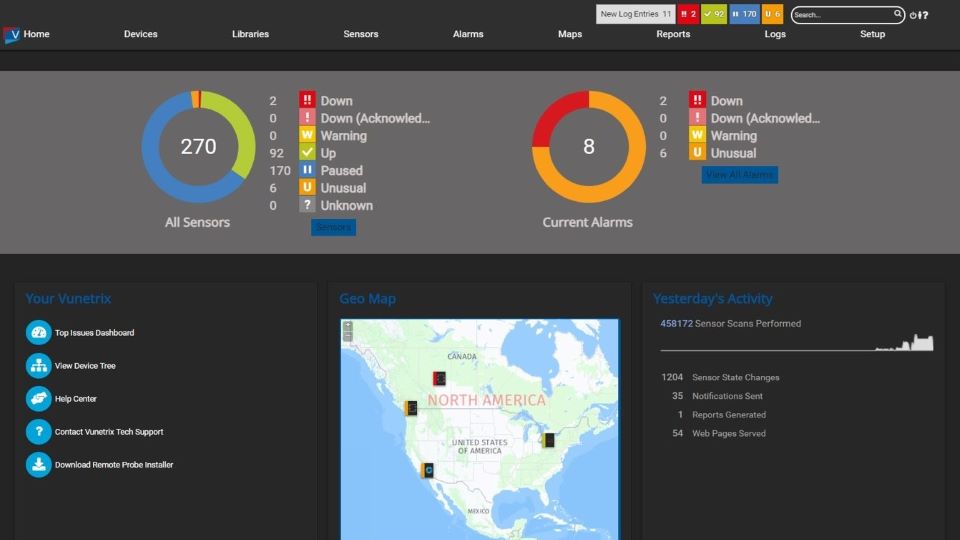960x540 pixels.
Task: Click the 1204 Sensor State Changes row
Action: 720,378
